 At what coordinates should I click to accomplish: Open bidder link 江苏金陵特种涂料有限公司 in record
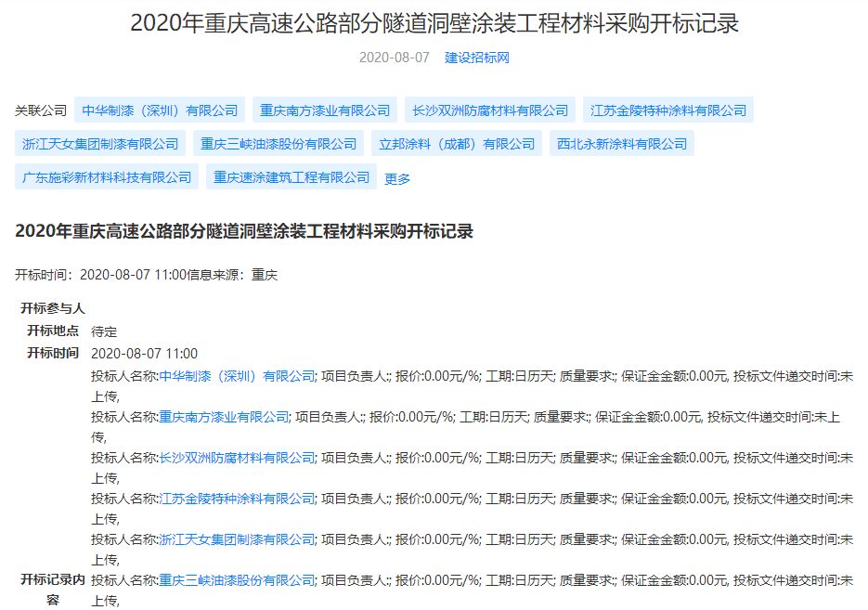click(237, 499)
